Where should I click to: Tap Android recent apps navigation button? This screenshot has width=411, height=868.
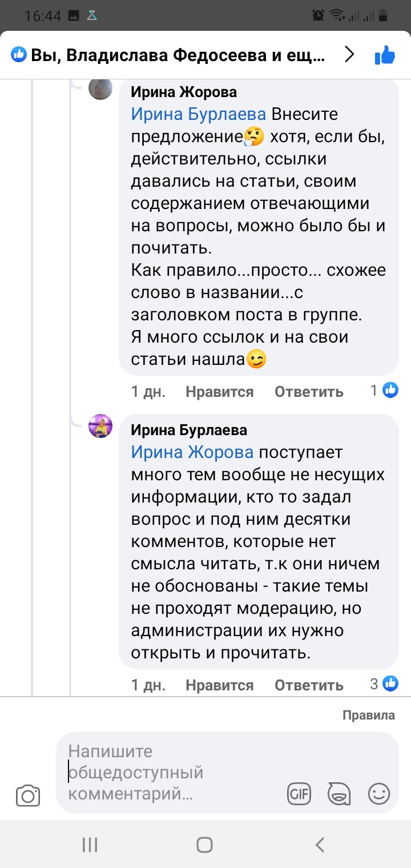click(90, 845)
